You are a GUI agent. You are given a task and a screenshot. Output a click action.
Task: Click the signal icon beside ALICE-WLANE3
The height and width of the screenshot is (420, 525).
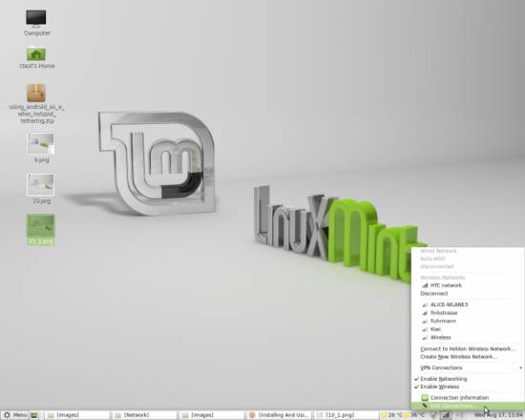tap(425, 304)
